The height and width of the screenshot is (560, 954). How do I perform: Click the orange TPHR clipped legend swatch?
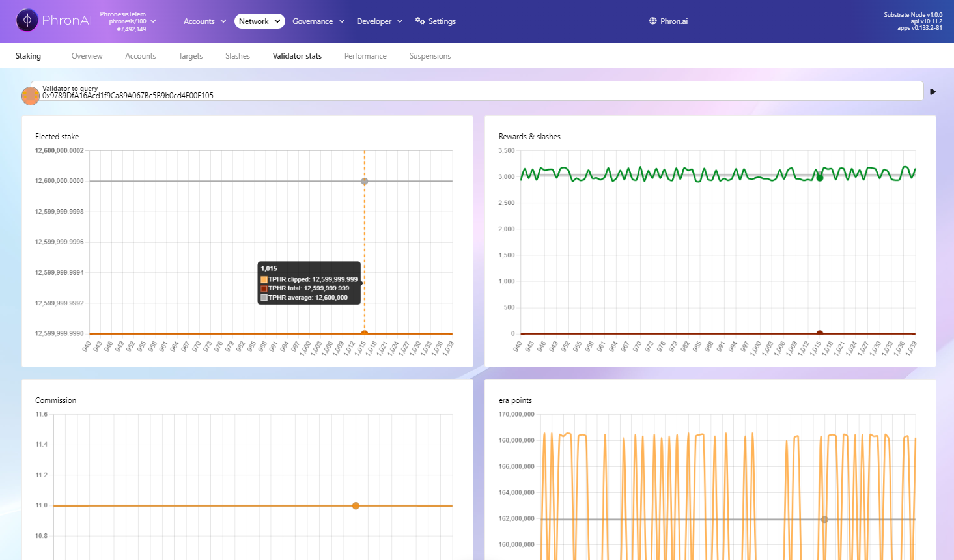coord(264,279)
